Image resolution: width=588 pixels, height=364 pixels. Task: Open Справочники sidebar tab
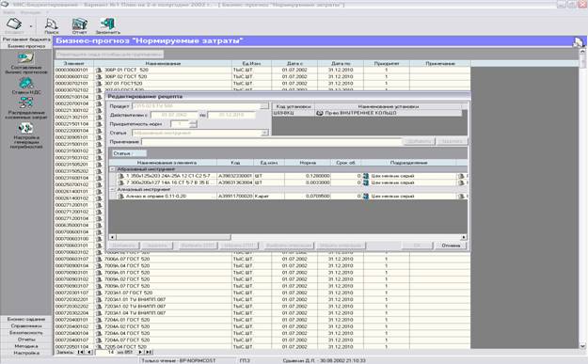[x=26, y=325]
